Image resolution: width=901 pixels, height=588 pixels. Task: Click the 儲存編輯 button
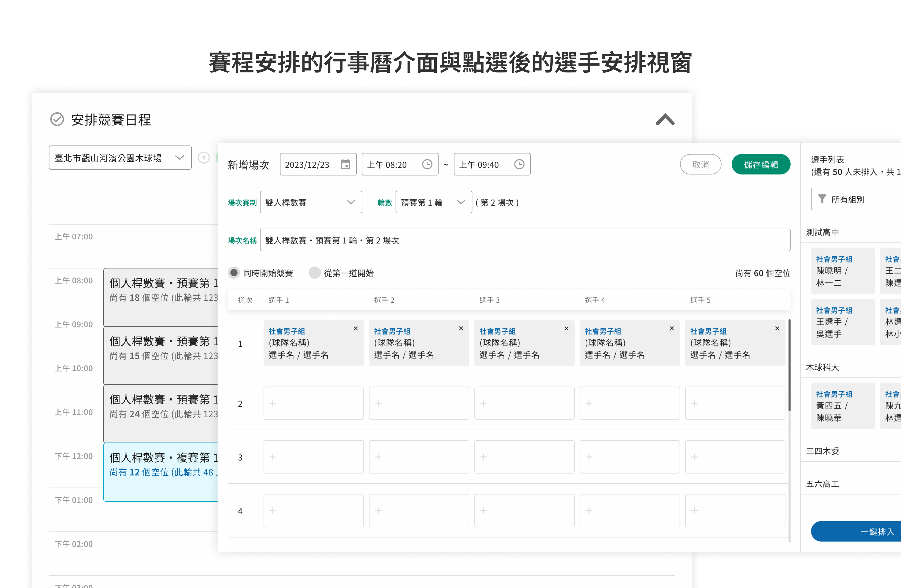point(761,164)
